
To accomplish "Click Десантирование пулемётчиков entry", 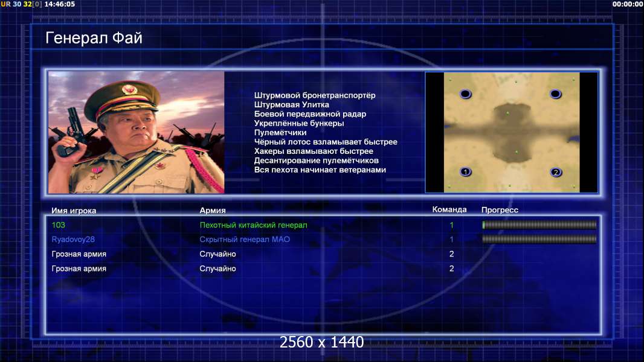I will [316, 160].
